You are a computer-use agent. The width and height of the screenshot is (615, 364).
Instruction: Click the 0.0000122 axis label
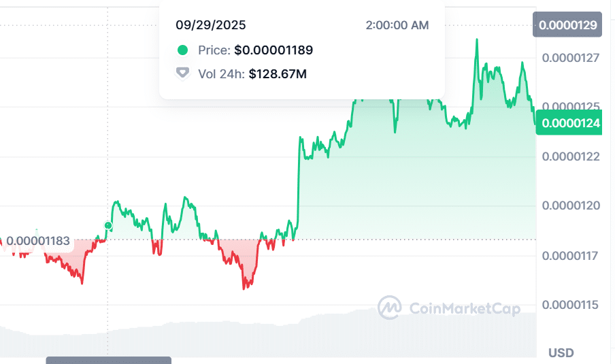(571, 156)
